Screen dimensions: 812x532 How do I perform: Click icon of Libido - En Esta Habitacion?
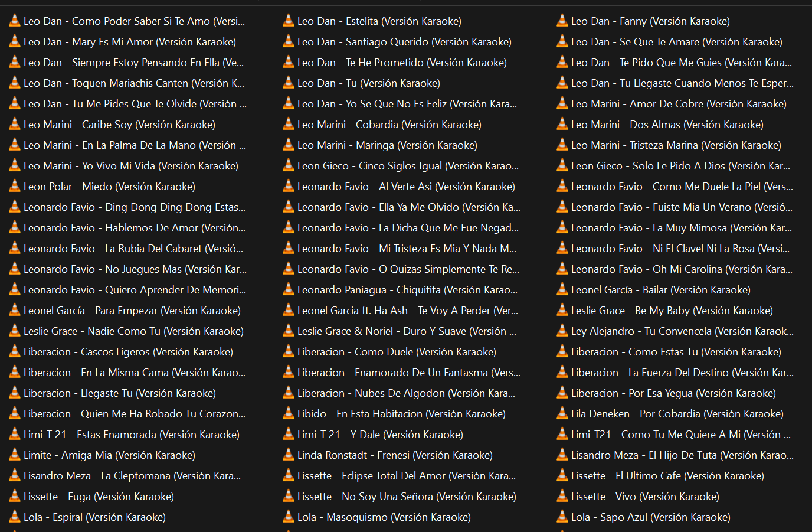tap(289, 413)
